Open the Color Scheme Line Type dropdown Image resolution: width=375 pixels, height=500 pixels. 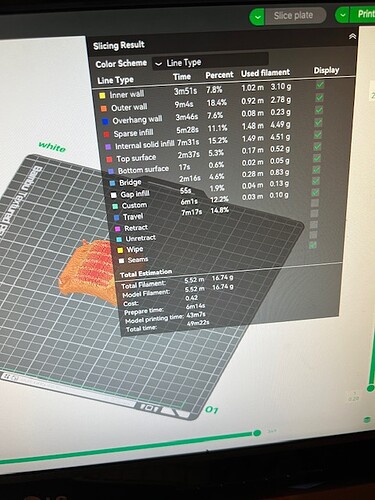210,62
